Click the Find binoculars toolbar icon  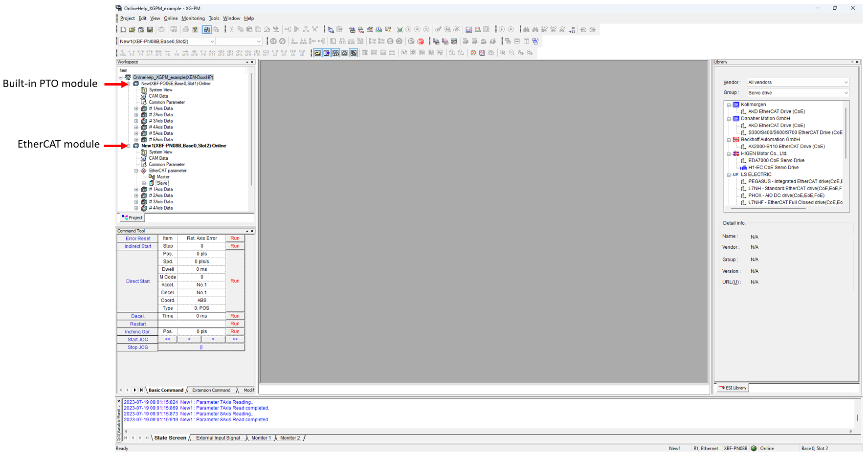[526, 30]
